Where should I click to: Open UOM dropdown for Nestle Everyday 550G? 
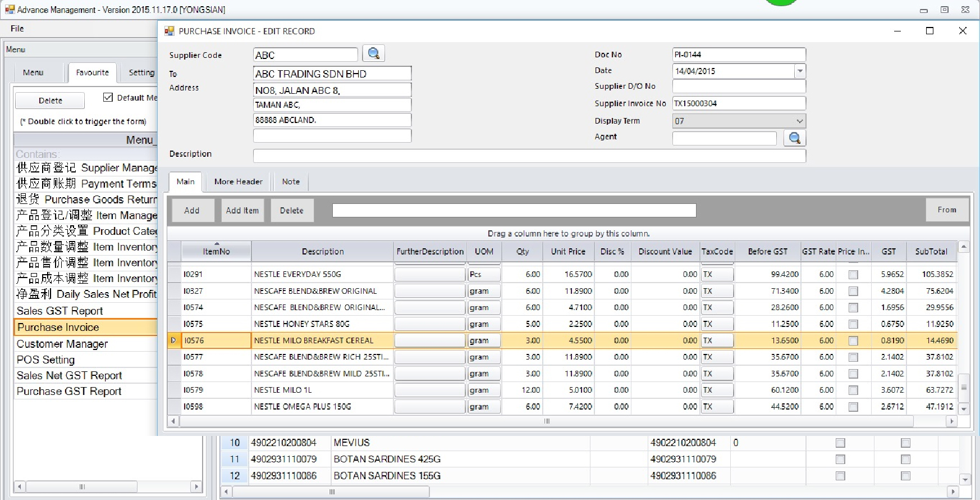(x=484, y=274)
